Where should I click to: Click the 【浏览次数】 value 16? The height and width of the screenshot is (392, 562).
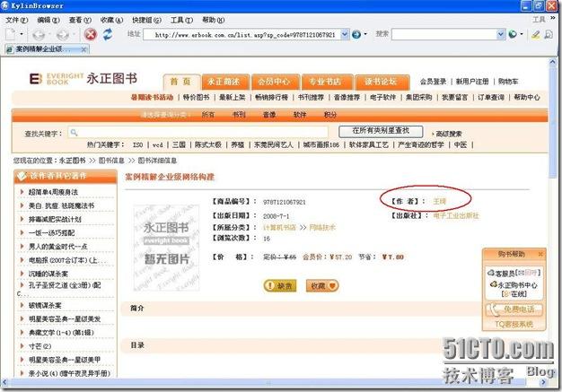pyautogui.click(x=267, y=239)
